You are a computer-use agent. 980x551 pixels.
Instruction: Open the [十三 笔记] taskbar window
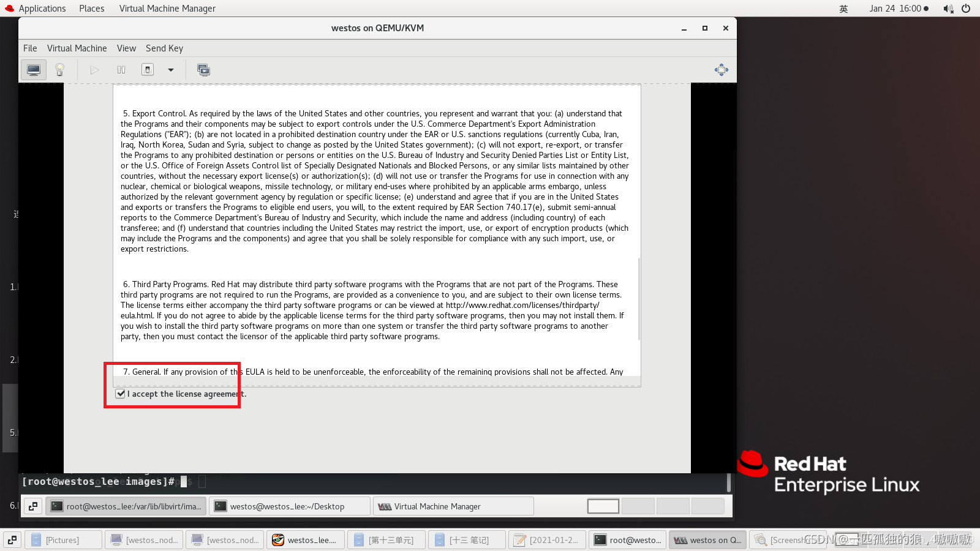(467, 540)
